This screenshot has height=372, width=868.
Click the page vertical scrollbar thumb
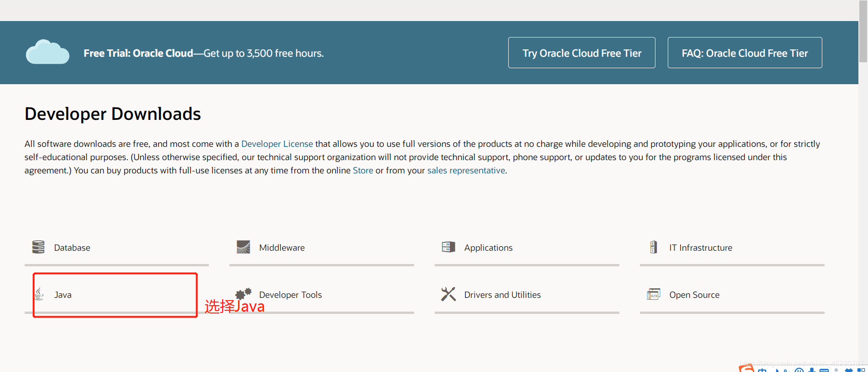tap(863, 31)
